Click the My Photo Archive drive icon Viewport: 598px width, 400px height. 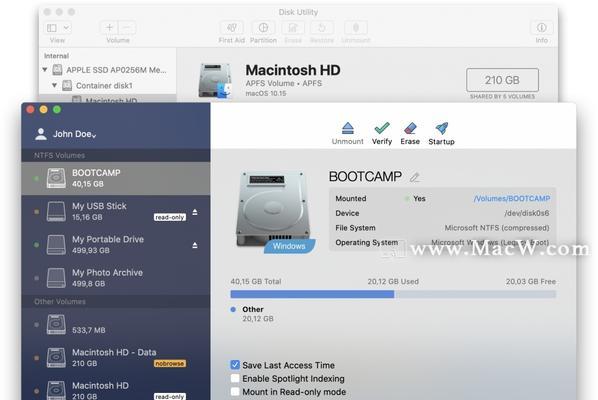[x=56, y=278]
